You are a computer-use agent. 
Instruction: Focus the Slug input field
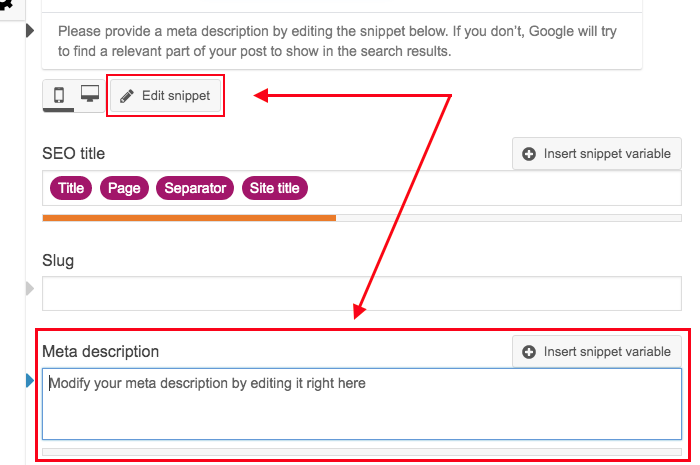coord(361,294)
